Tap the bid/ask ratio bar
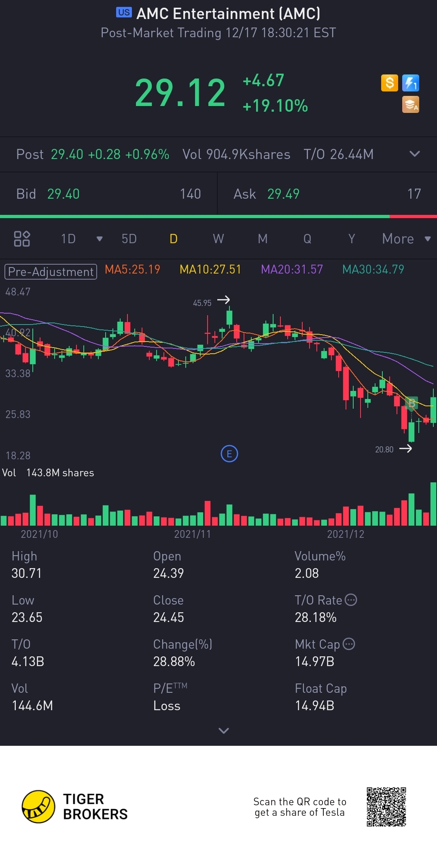This screenshot has width=437, height=868. 218,216
